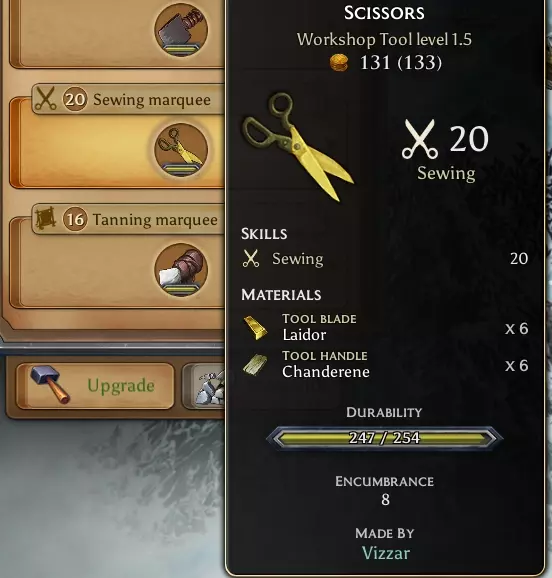The image size is (552, 578).
Task: Click the cleaver tool slot in top marquee
Action: 181,30
